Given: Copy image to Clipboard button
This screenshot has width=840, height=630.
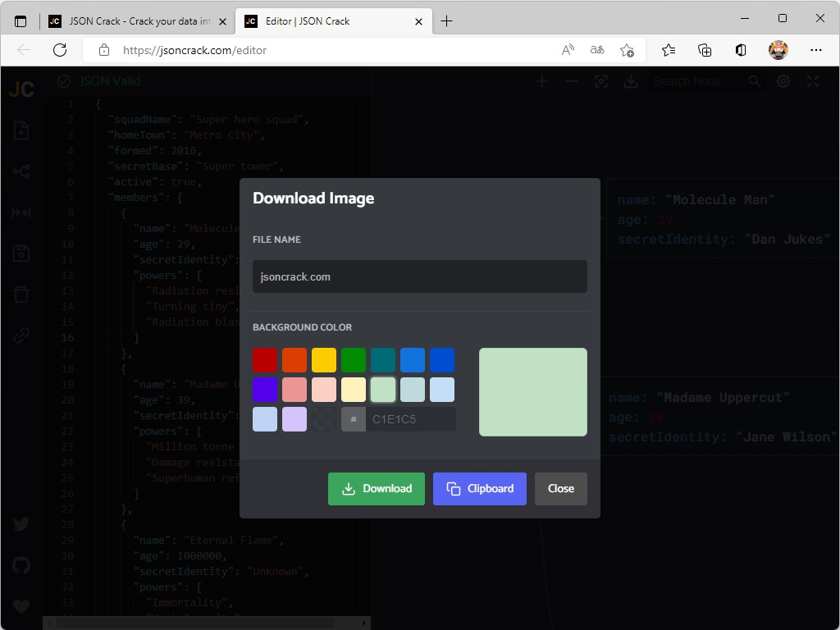Looking at the screenshot, I should 479,489.
